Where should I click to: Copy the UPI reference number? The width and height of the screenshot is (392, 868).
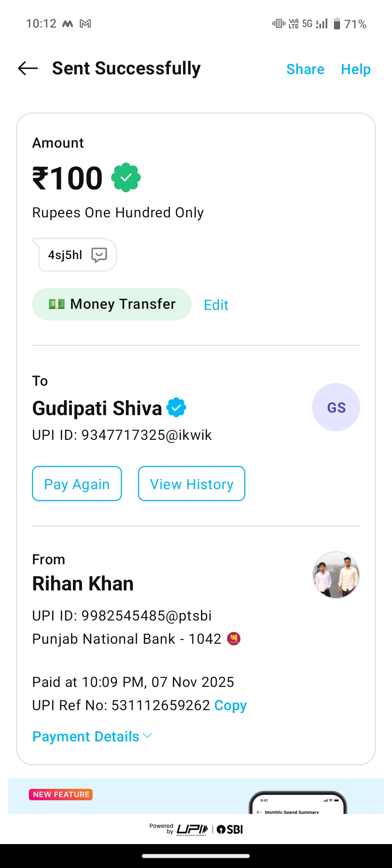(230, 705)
